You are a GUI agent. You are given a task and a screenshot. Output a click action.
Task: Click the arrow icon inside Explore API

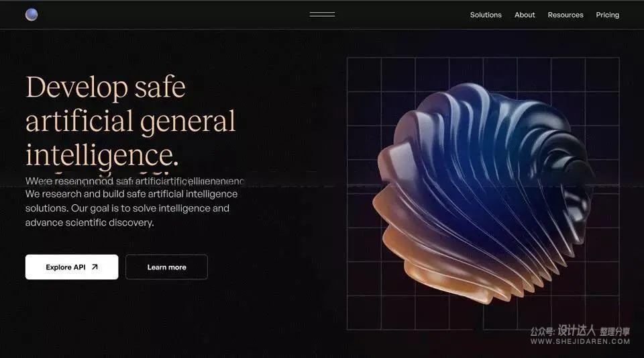click(x=95, y=267)
